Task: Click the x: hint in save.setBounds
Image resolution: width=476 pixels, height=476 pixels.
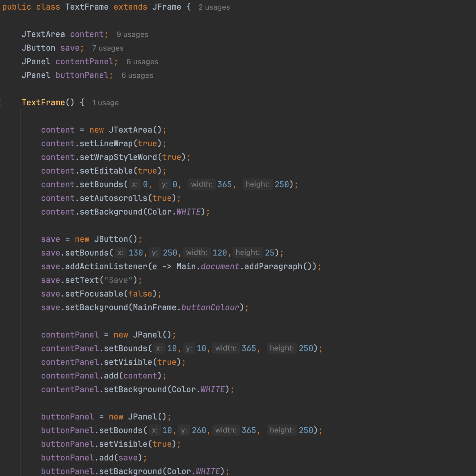Action: pyautogui.click(x=120, y=252)
